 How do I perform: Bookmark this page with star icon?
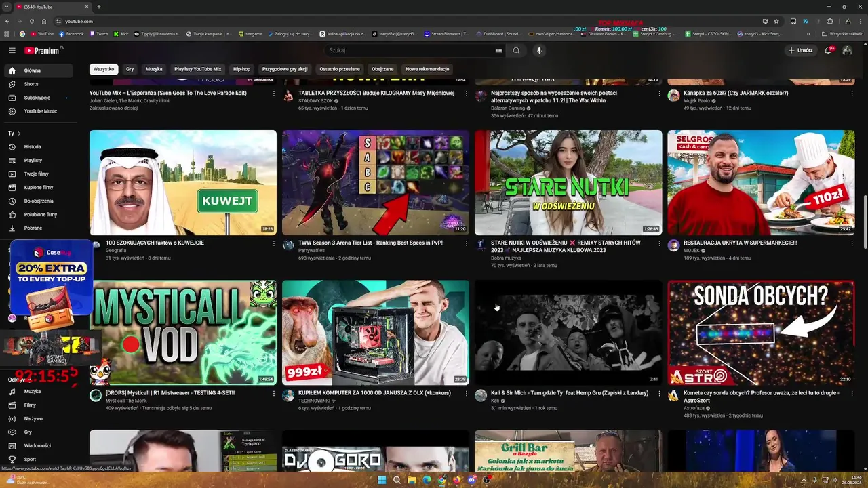click(x=776, y=21)
